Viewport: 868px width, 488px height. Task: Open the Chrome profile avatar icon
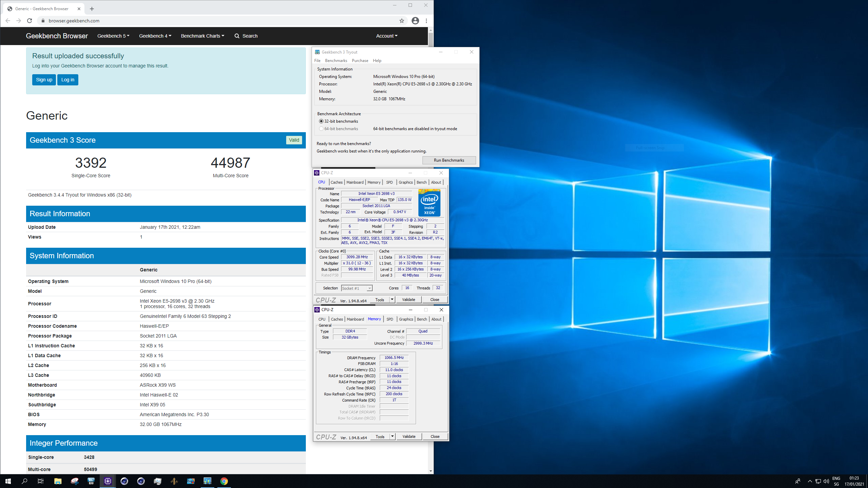tap(415, 21)
